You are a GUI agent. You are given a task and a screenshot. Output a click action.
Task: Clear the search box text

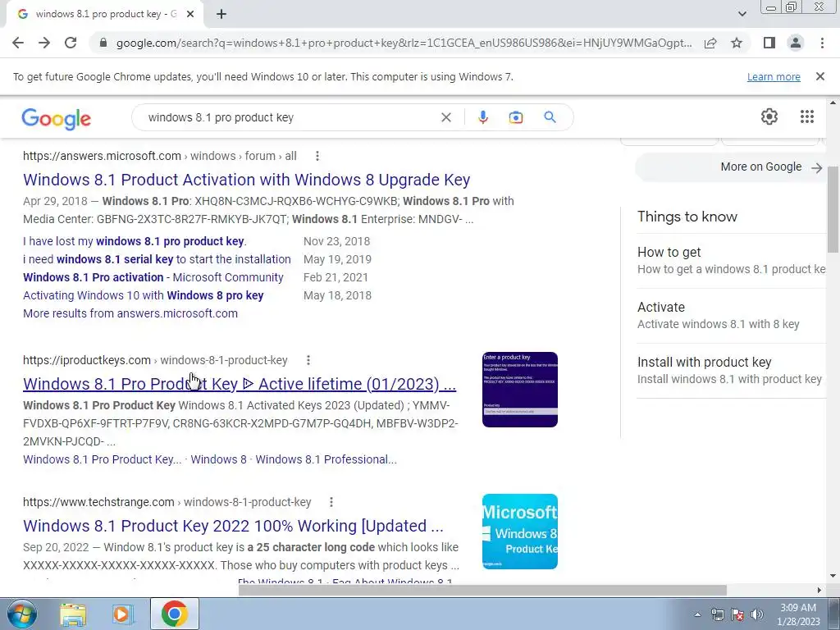tap(445, 117)
